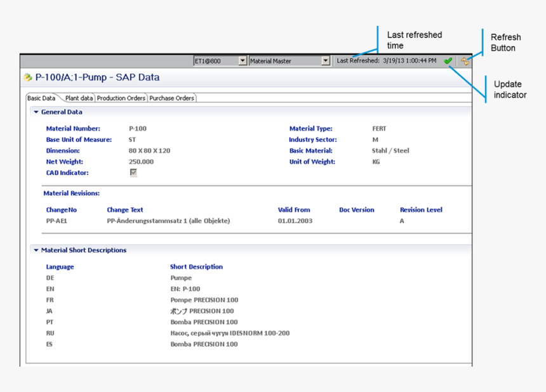Toggle the CAD Indicator checkbox
This screenshot has width=546, height=392.
(x=133, y=173)
